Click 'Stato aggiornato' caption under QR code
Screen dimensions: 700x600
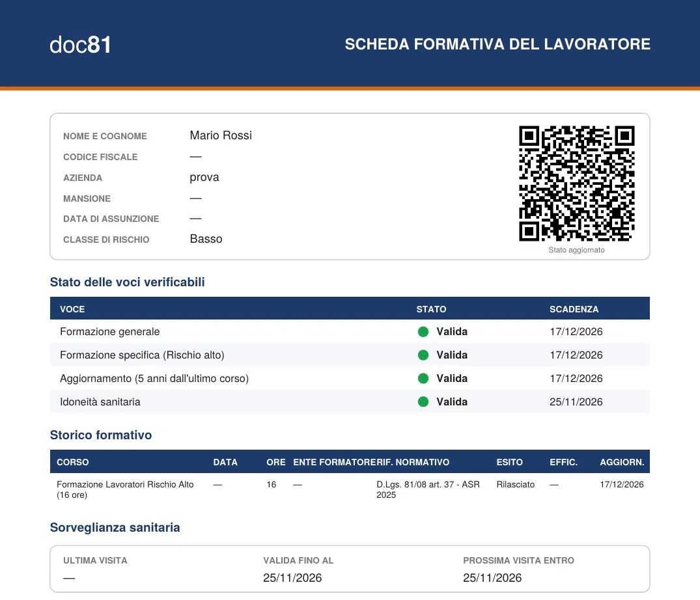pyautogui.click(x=576, y=250)
